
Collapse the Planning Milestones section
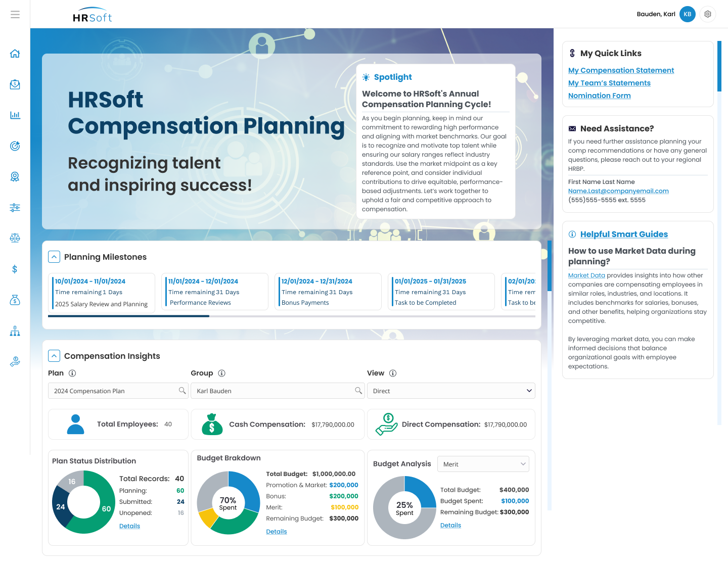pyautogui.click(x=54, y=257)
